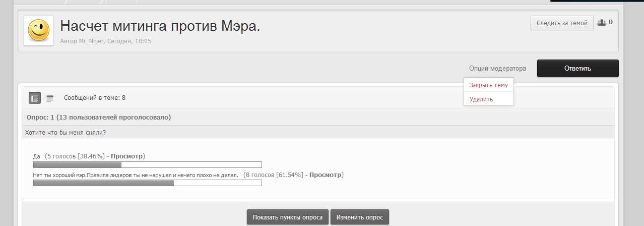The width and height of the screenshot is (644, 226).
Task: Click the poll question "Хотите что бы меня сняли?"
Action: 68,133
